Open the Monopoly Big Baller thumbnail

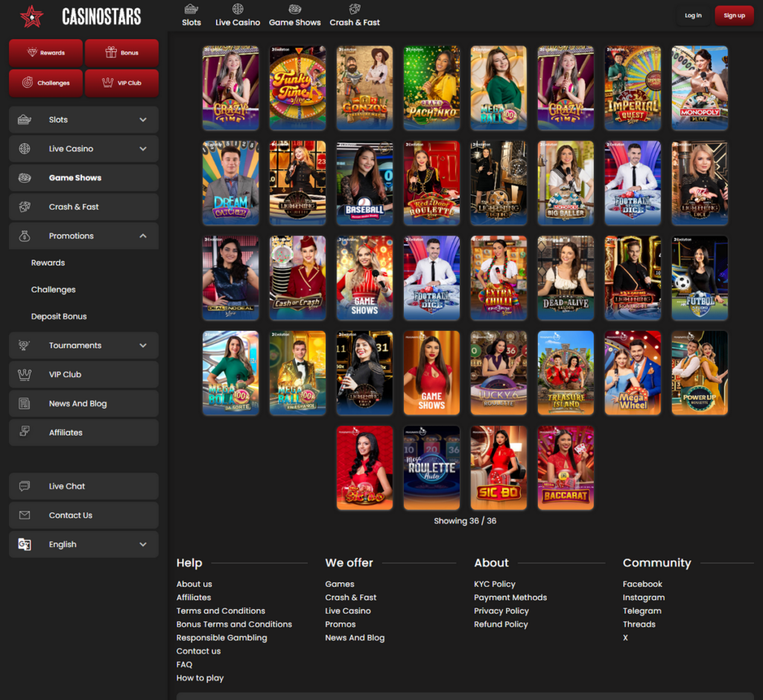(566, 183)
